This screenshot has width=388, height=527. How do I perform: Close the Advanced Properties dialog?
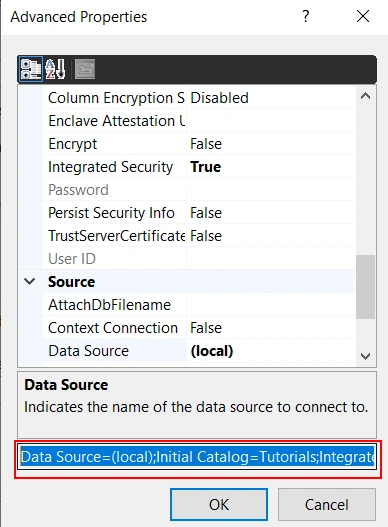pos(363,16)
